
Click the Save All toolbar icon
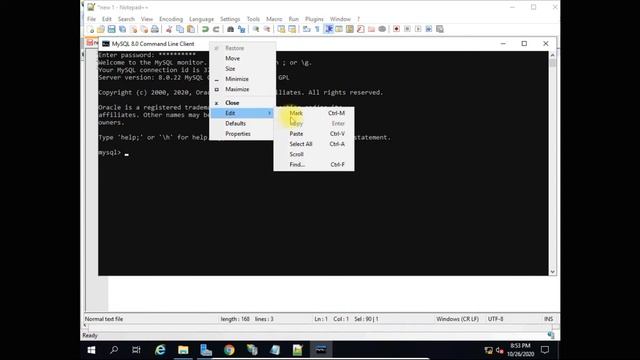point(122,29)
